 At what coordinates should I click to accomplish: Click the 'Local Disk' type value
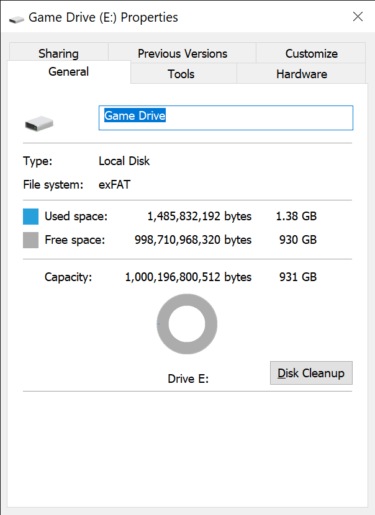[x=124, y=161]
